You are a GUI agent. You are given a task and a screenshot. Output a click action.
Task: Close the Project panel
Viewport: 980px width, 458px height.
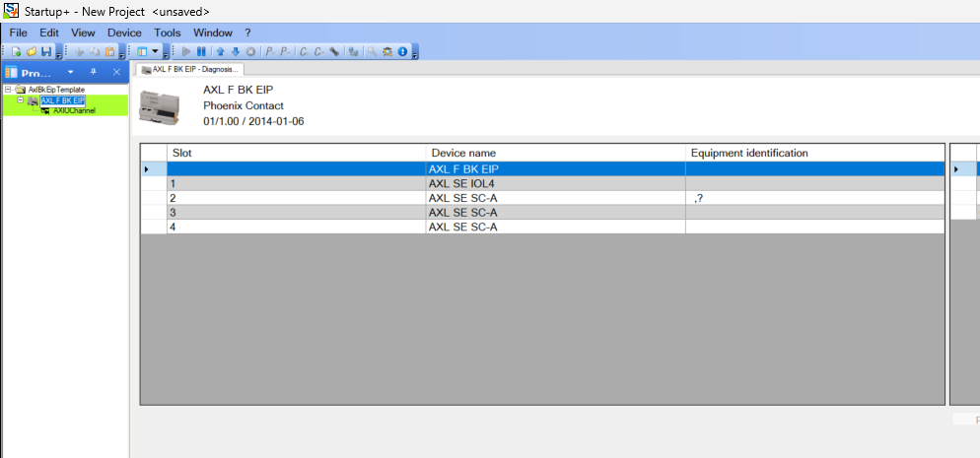116,72
